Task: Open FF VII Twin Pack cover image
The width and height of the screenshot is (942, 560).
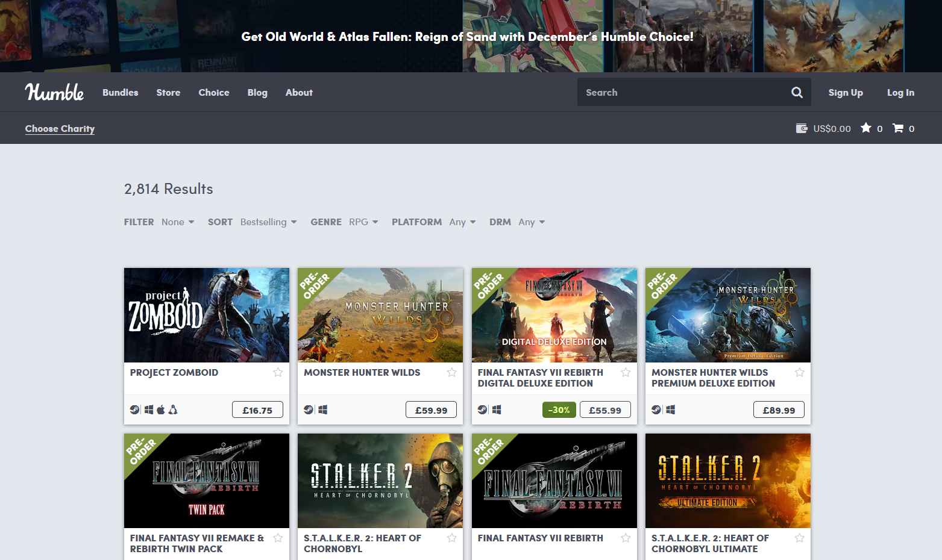Action: pos(207,481)
